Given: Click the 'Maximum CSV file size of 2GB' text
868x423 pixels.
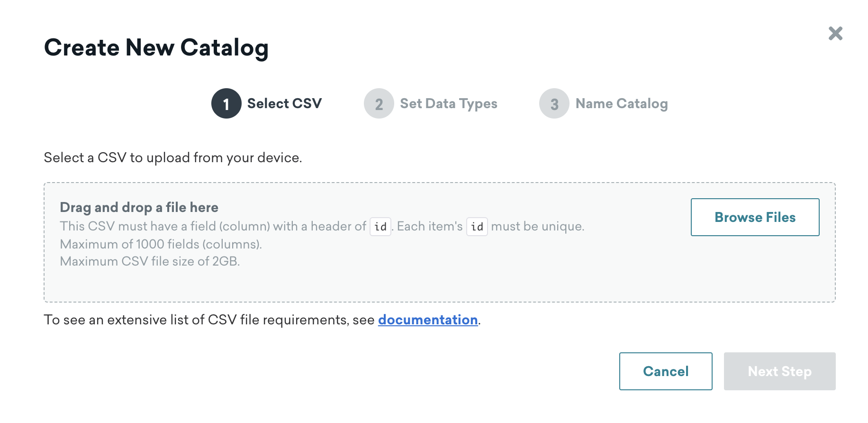Looking at the screenshot, I should pyautogui.click(x=150, y=261).
